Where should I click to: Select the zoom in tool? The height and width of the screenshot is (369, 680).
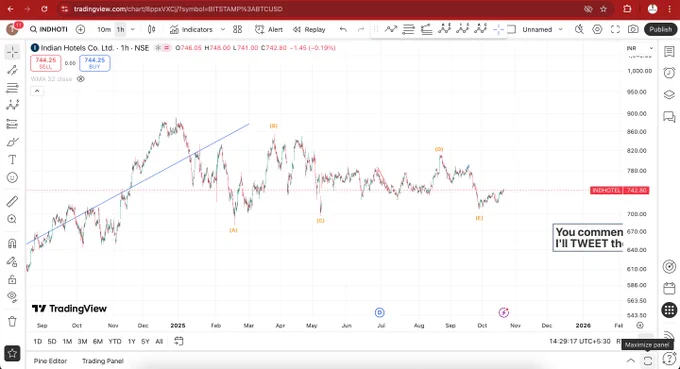pyautogui.click(x=12, y=219)
